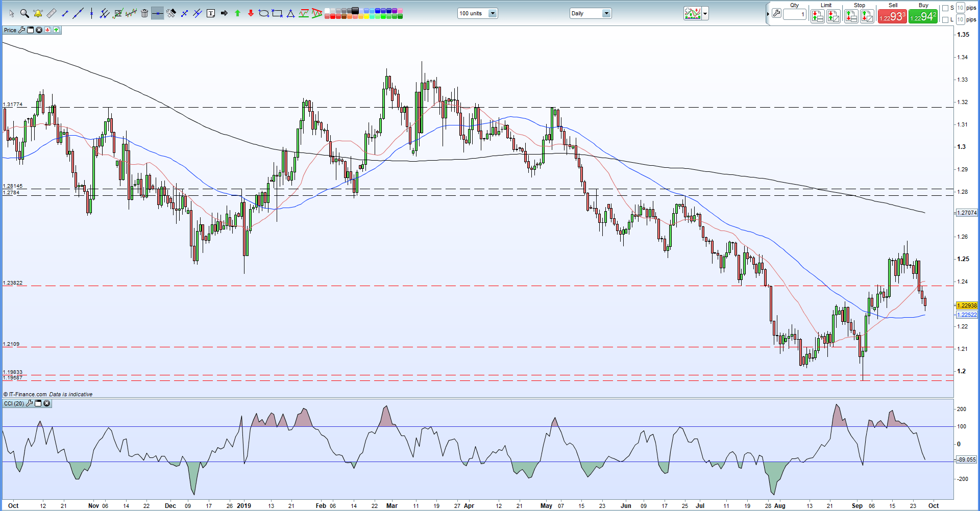Click the CCI (20) panel label
980x511 pixels.
14,403
